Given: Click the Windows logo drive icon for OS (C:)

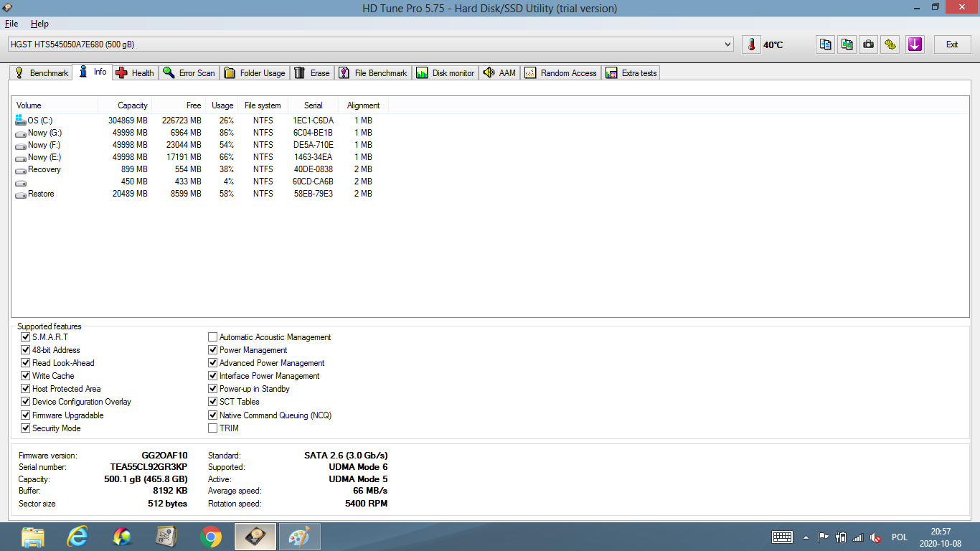Looking at the screenshot, I should tap(21, 120).
